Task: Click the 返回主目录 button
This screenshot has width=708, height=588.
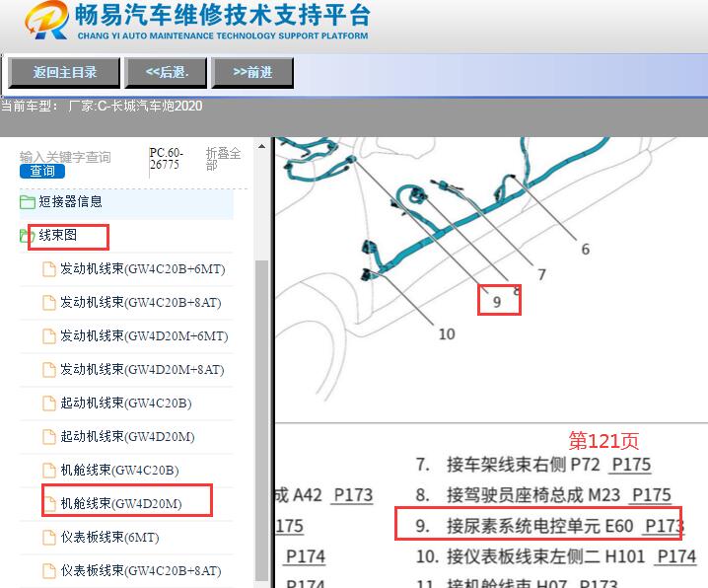Action: coord(64,72)
